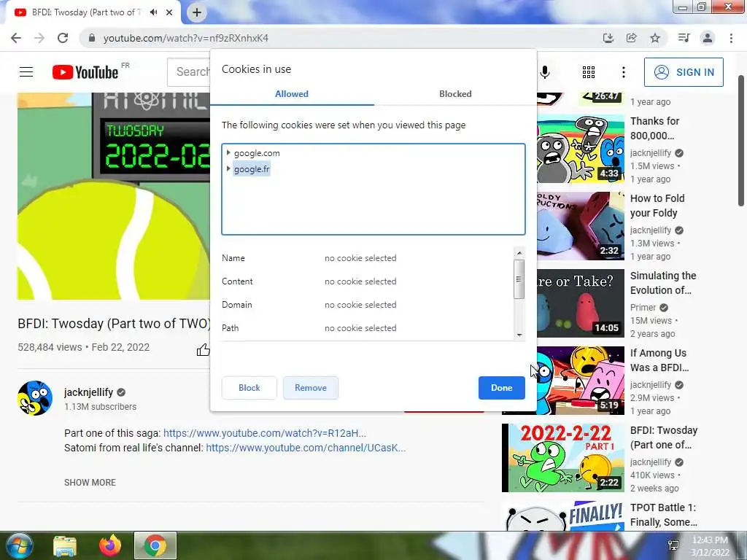
Task: Open the jacknjellify channel avatar
Action: click(x=35, y=397)
